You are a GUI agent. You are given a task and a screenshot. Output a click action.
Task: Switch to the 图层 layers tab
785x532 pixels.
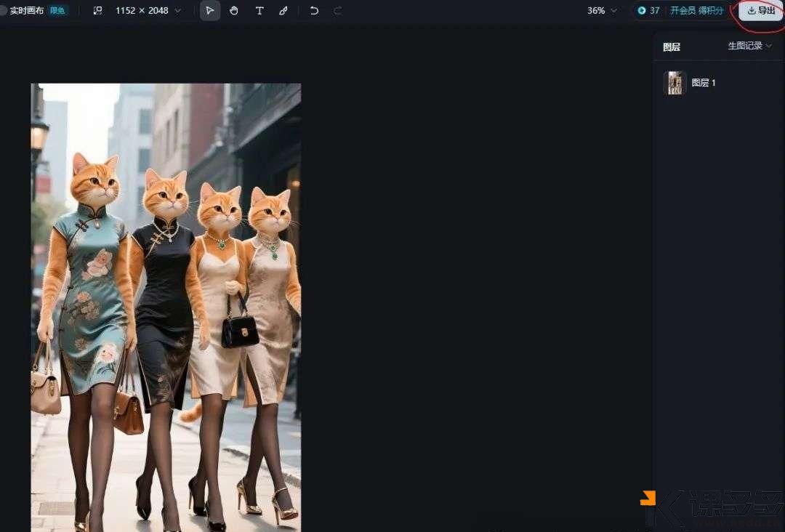[x=672, y=47]
